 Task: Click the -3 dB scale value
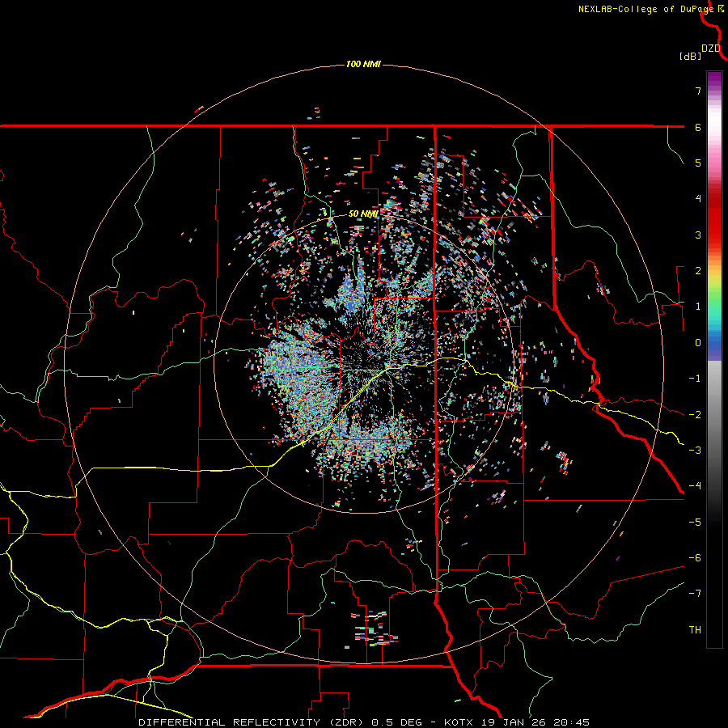(695, 451)
